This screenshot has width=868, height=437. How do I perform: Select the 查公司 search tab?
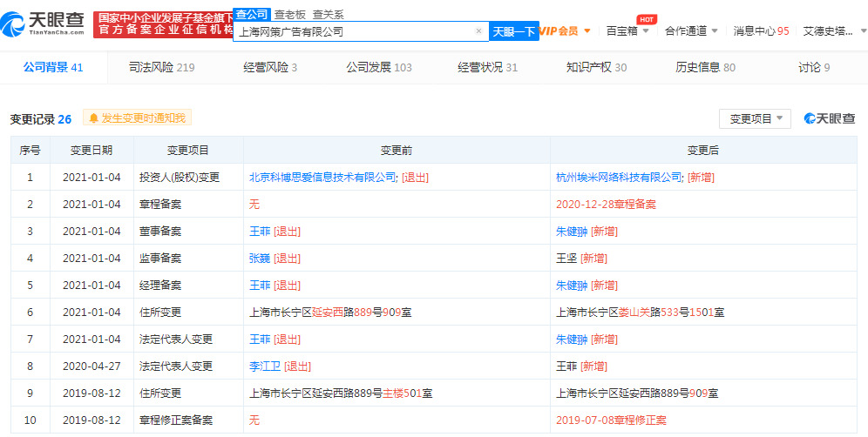[251, 15]
